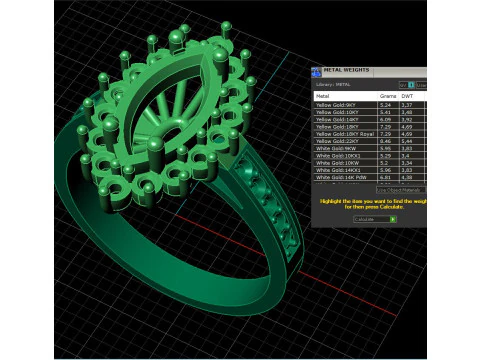Select the White Gold:10KW row
The image size is (480, 360).
369,163
